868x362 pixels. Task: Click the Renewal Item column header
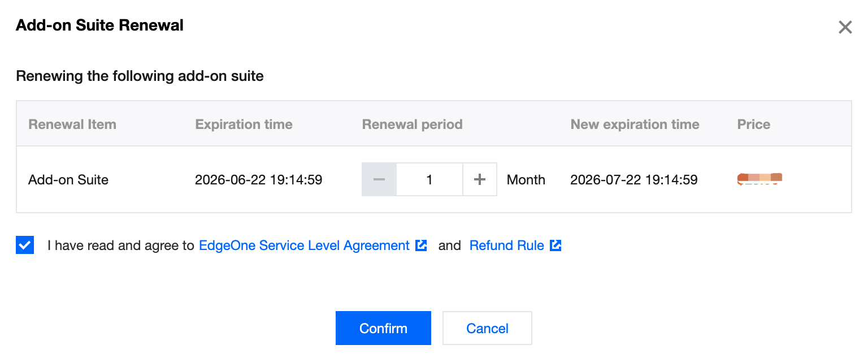[x=72, y=124]
